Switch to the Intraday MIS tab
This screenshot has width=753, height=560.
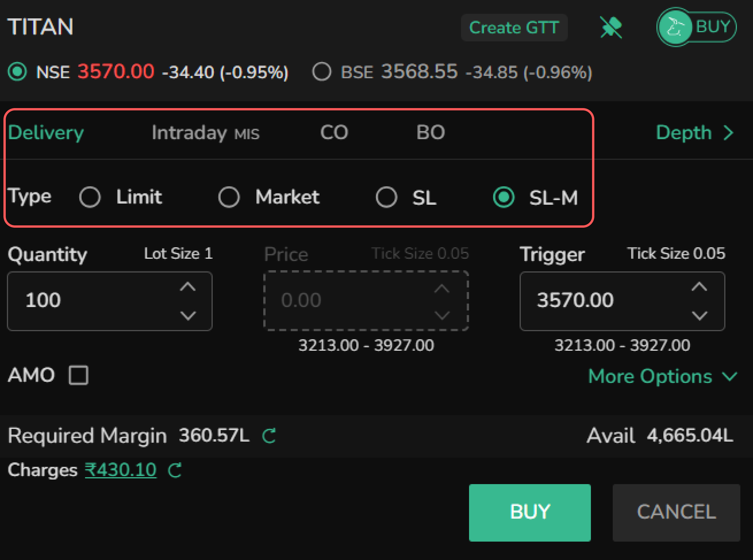click(x=205, y=133)
